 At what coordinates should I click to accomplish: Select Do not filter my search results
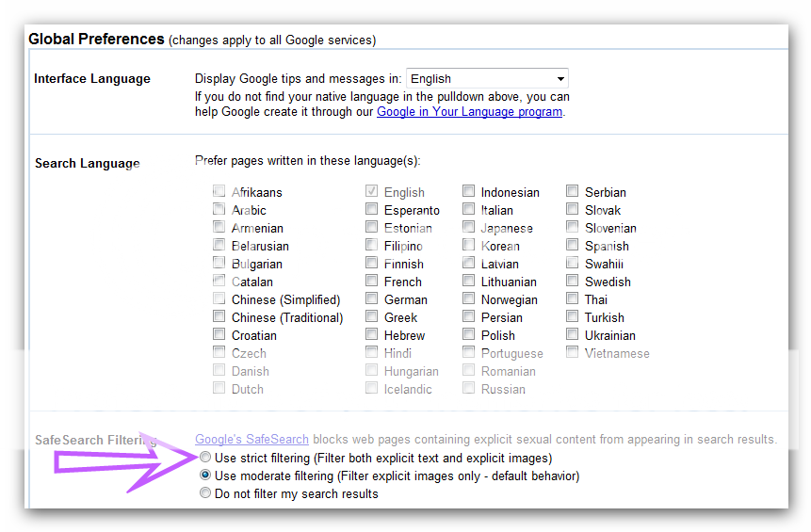coord(205,494)
